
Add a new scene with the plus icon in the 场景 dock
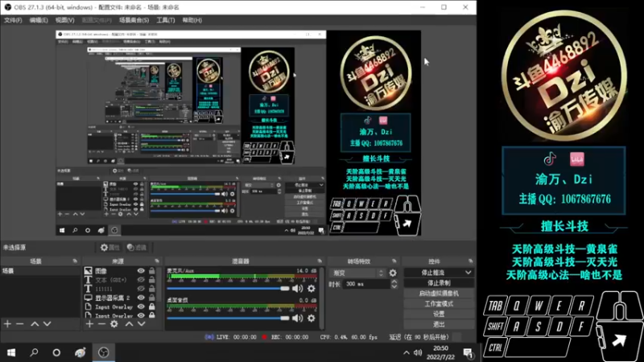pyautogui.click(x=7, y=324)
